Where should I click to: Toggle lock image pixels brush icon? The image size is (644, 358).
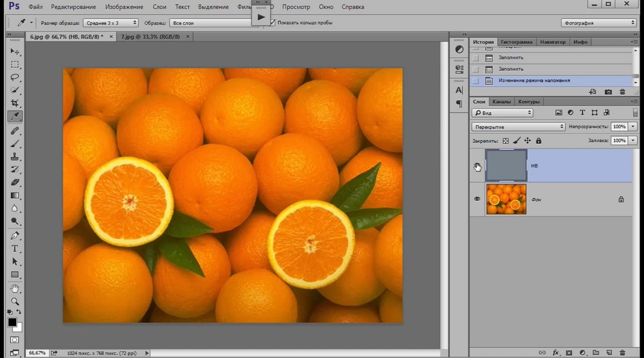point(516,141)
